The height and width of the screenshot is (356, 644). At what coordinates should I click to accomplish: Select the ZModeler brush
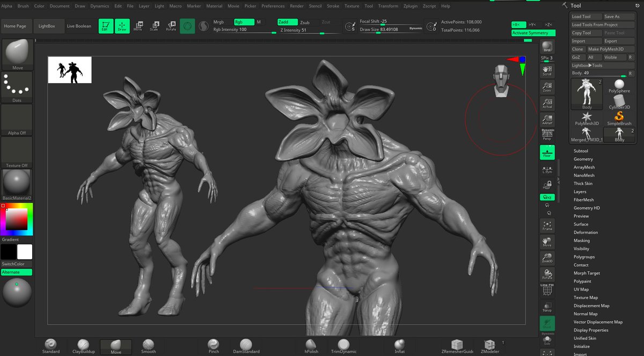pos(489,346)
